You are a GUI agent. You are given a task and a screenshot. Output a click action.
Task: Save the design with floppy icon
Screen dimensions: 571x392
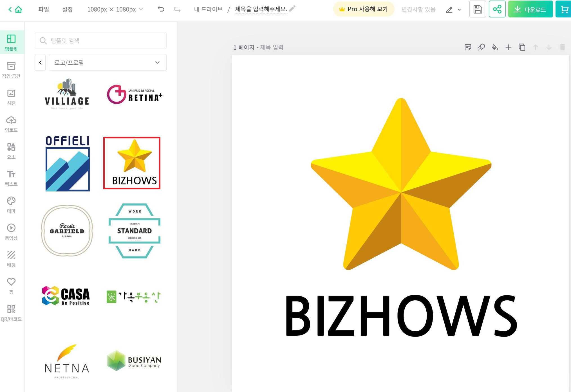coord(478,9)
